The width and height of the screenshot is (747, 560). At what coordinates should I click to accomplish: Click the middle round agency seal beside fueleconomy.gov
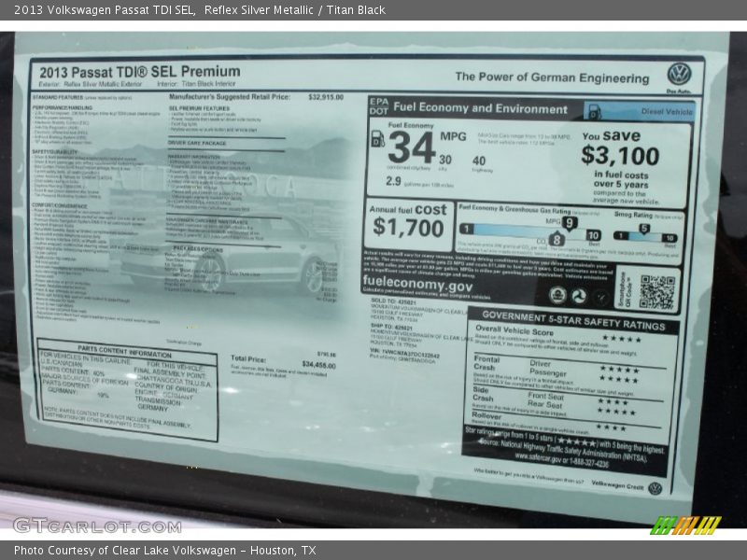(579, 296)
